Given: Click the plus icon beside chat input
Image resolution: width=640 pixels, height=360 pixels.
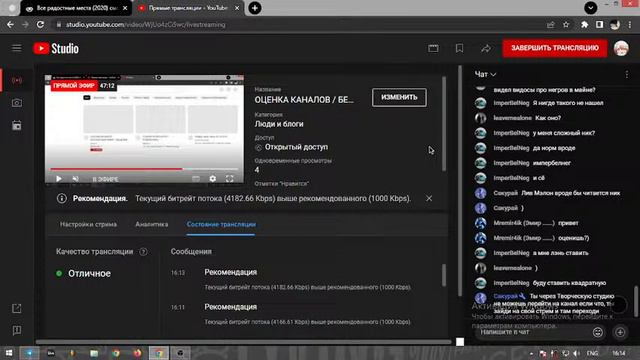Looking at the screenshot, I should click(620, 332).
